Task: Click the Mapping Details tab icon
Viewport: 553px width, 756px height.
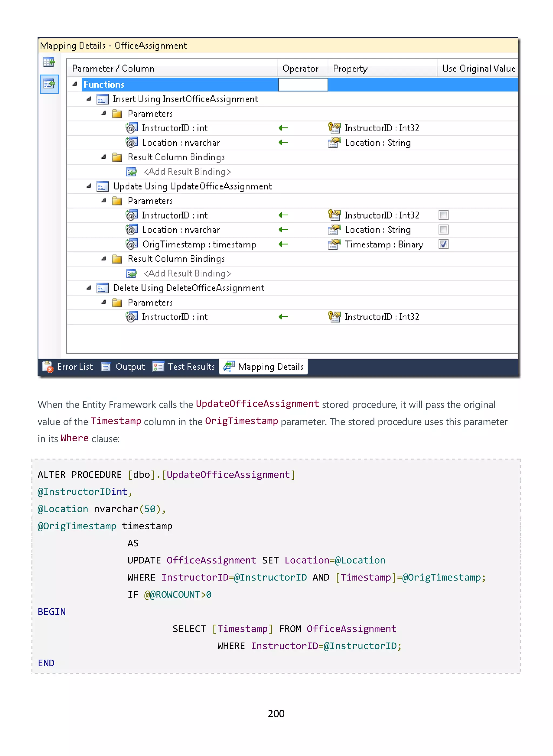Action: [229, 367]
